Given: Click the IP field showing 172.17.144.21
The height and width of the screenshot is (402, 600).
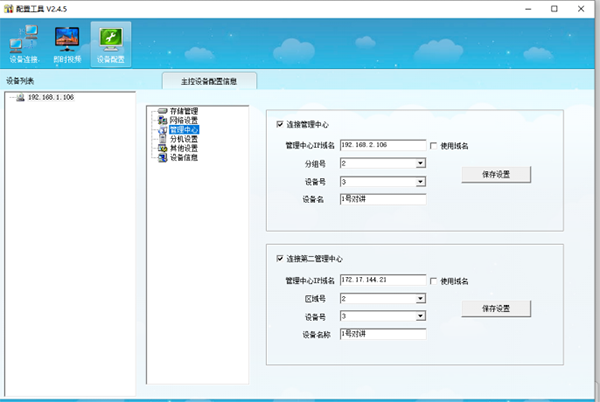Looking at the screenshot, I should (383, 280).
